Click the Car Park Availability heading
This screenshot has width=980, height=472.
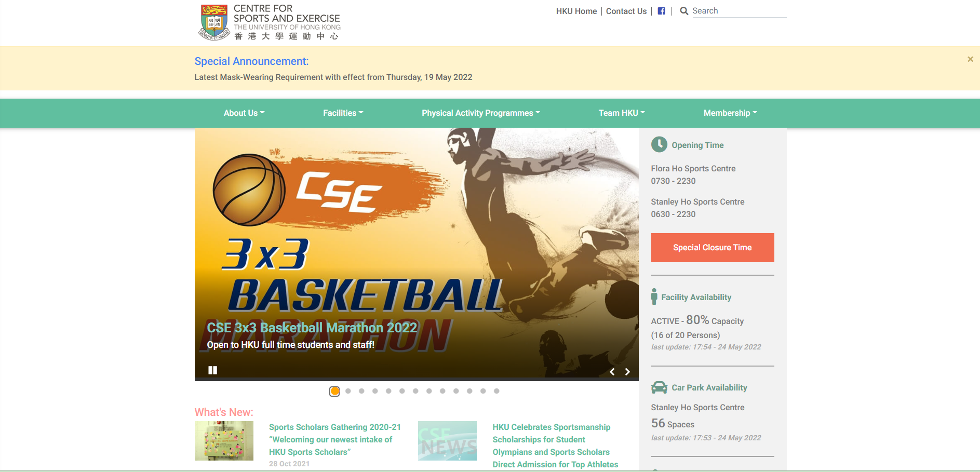tap(709, 387)
